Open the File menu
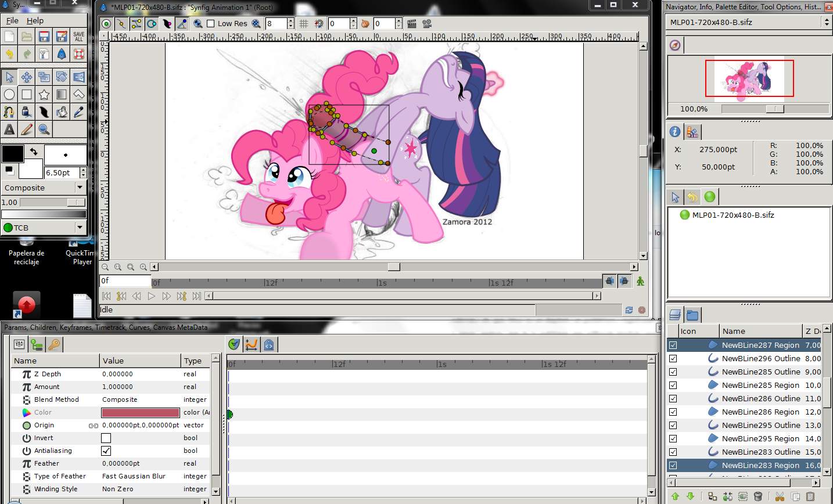This screenshot has height=504, width=833. coord(12,20)
